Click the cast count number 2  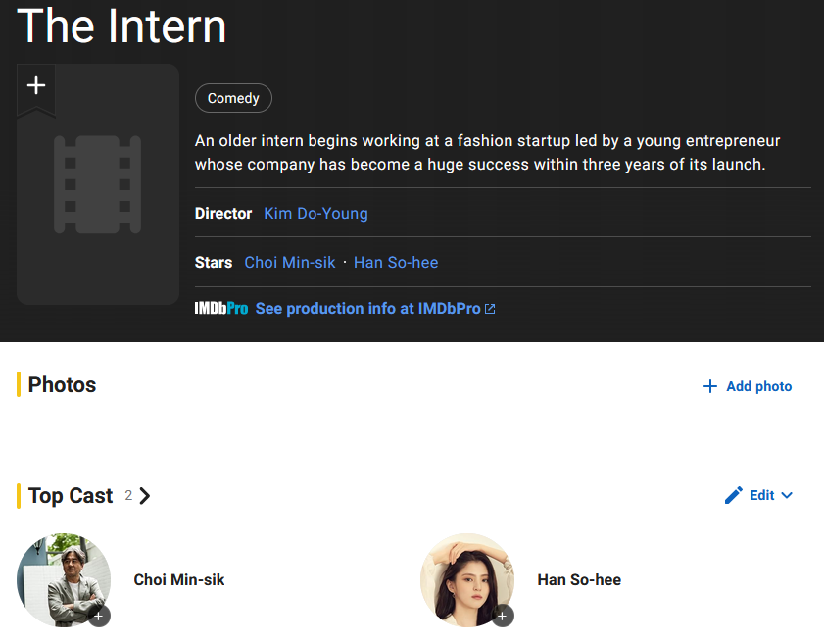click(128, 495)
